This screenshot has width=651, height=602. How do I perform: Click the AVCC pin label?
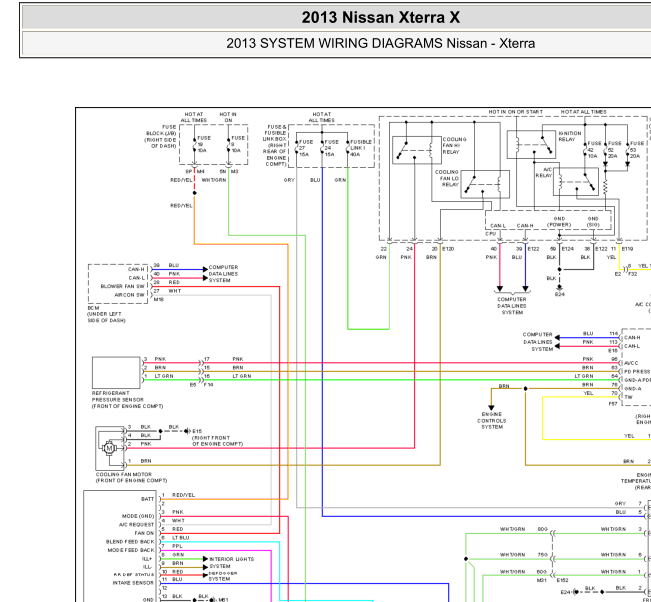click(631, 363)
